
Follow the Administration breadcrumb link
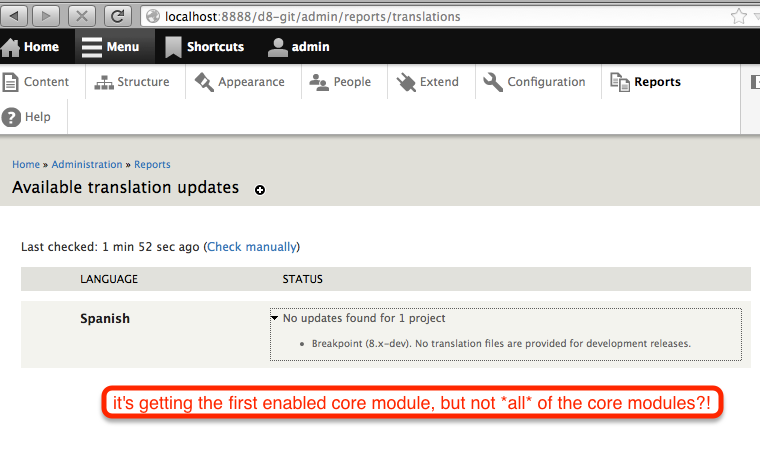coord(87,164)
